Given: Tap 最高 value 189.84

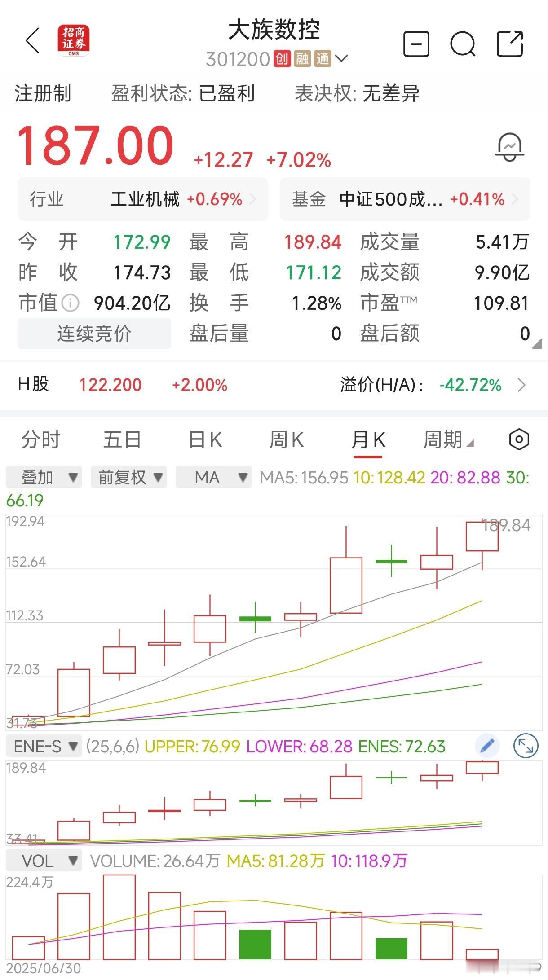Looking at the screenshot, I should click(313, 242).
